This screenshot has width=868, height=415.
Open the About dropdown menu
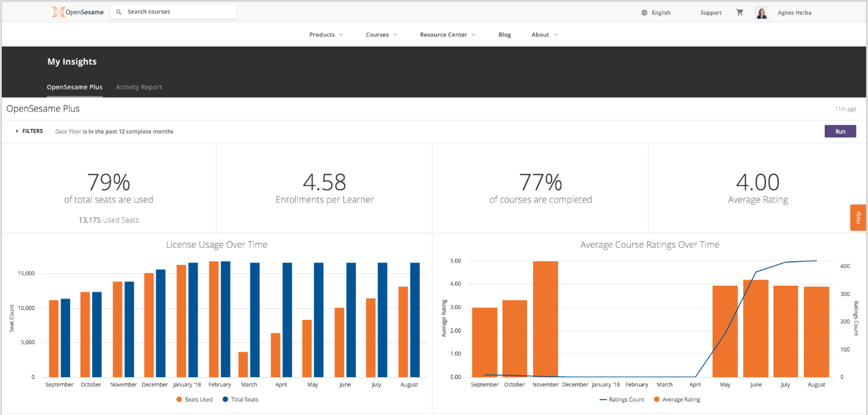pyautogui.click(x=544, y=35)
